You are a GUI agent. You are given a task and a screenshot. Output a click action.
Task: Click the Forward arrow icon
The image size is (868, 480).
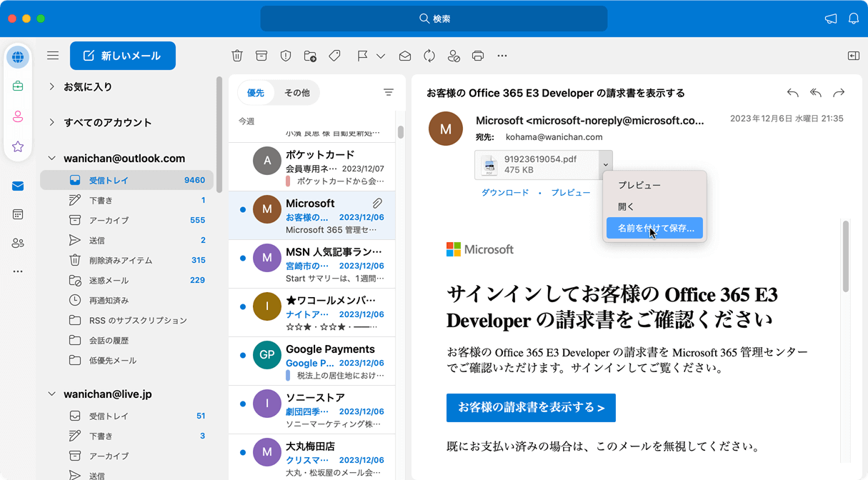tap(839, 93)
